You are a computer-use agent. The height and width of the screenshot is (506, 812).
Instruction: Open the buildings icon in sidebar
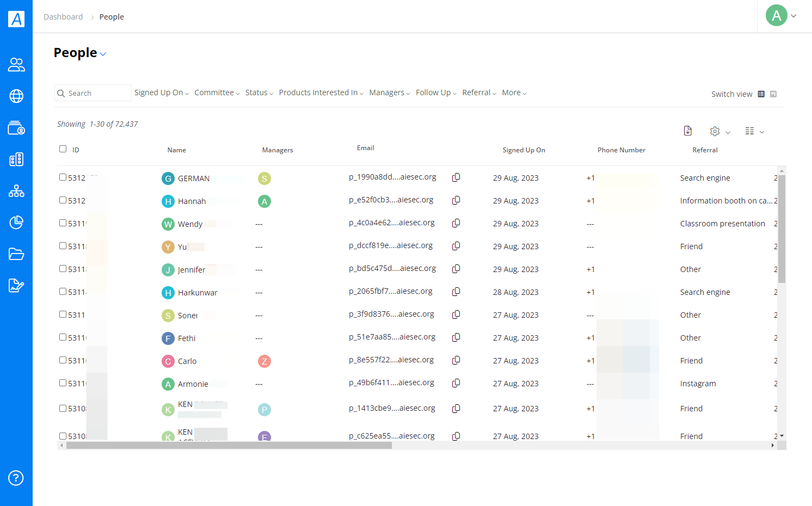(16, 159)
